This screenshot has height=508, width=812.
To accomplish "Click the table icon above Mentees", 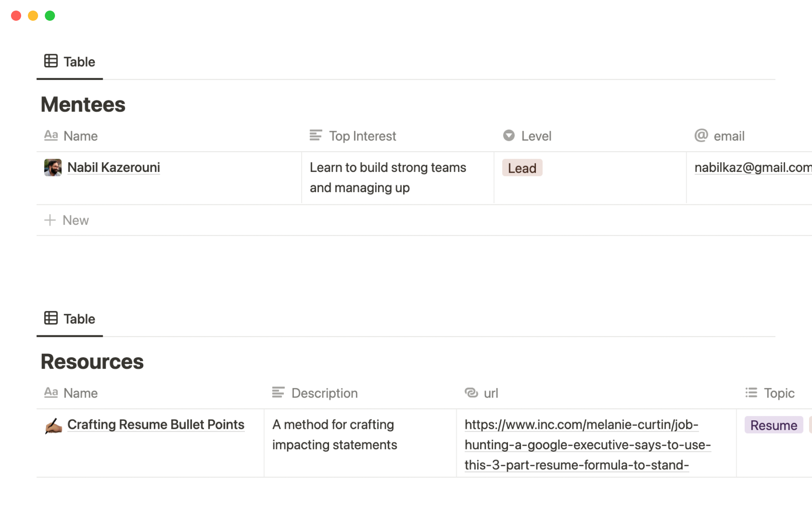I will (x=51, y=61).
